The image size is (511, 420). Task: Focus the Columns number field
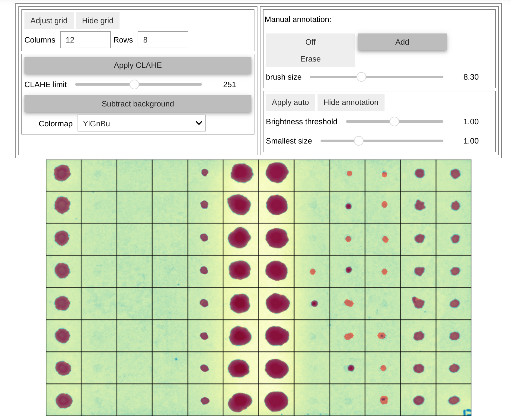point(85,40)
